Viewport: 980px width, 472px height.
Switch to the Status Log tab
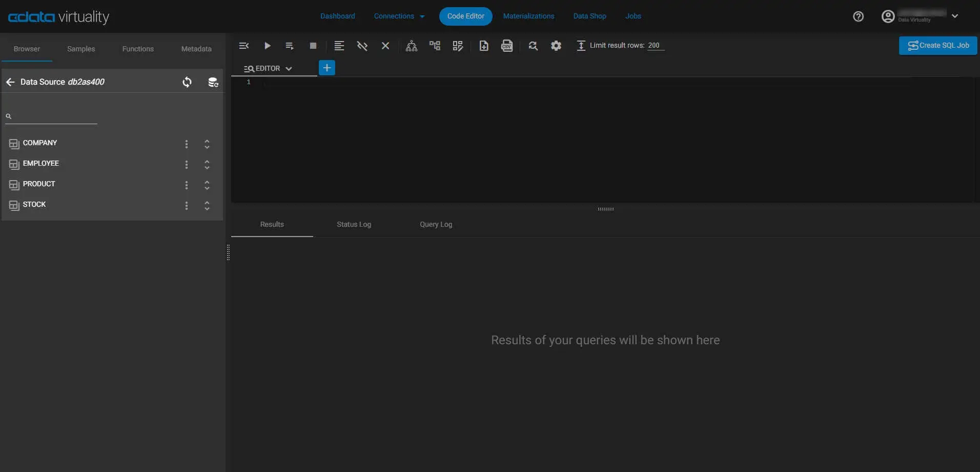click(354, 224)
